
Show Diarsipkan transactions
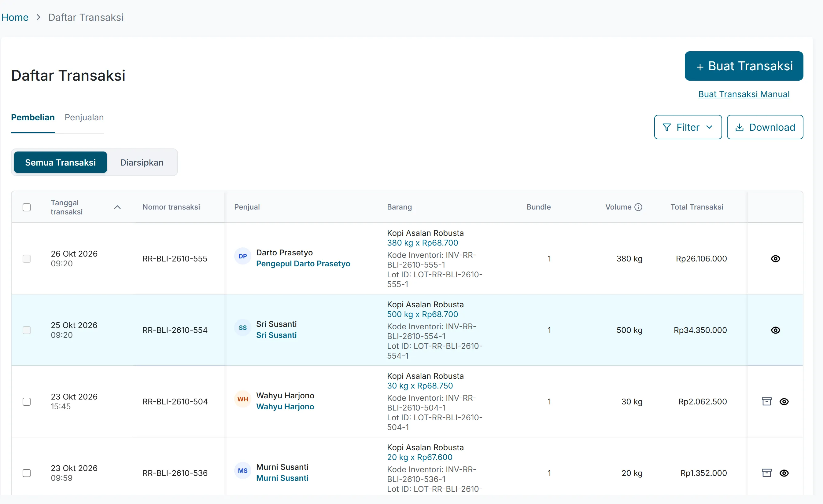pos(142,163)
